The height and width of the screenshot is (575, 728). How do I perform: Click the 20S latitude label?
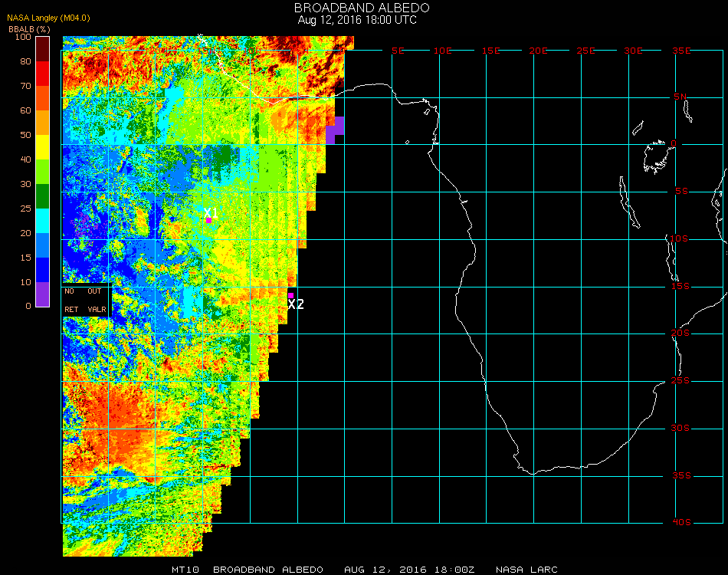[680, 333]
